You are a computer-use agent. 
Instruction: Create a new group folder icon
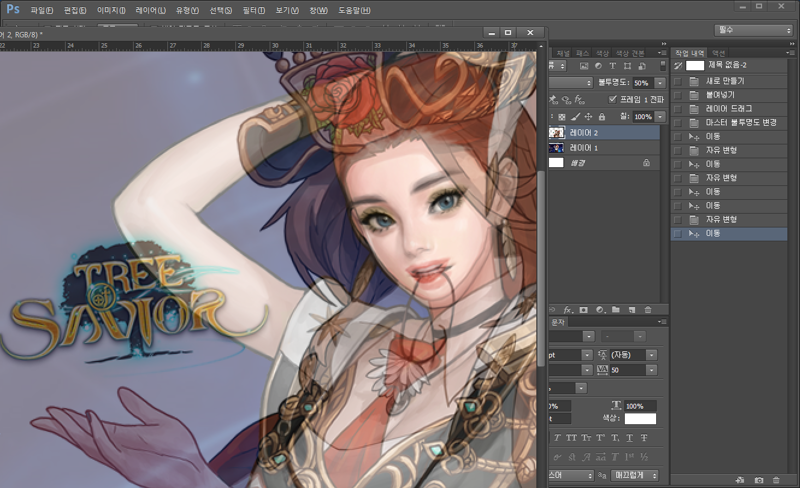pos(616,310)
